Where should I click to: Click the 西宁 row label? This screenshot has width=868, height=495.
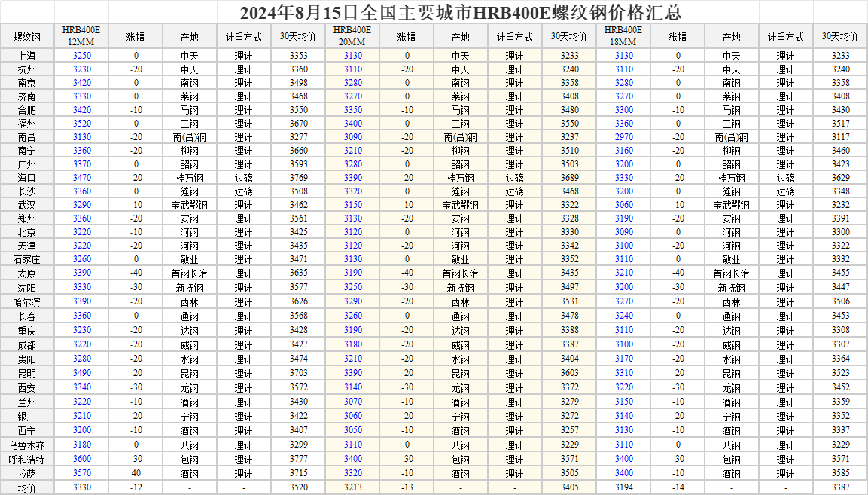[27, 431]
